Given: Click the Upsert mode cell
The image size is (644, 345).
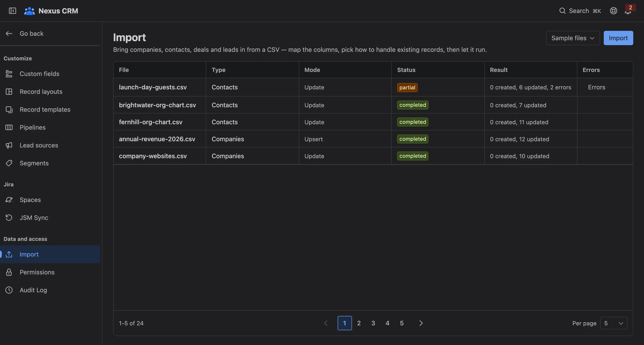Looking at the screenshot, I should point(345,139).
